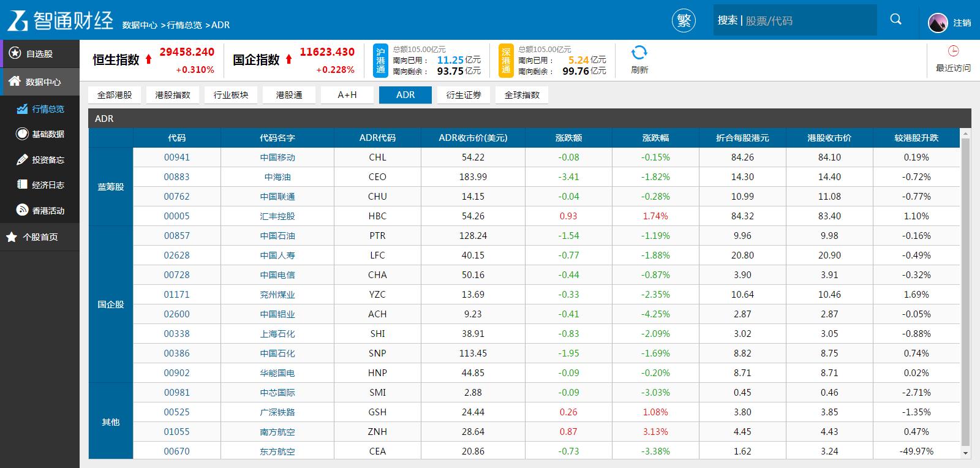Open stock code 00883 link

pos(177,177)
